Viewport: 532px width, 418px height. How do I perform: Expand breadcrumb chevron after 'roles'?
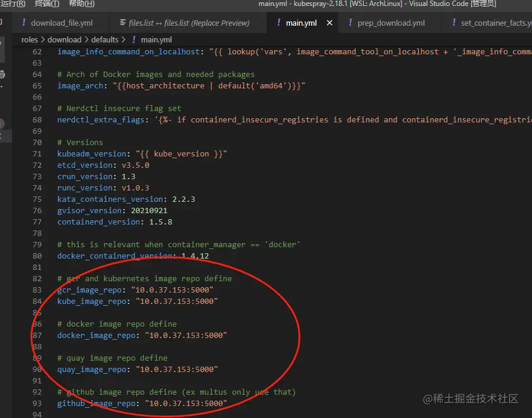43,39
